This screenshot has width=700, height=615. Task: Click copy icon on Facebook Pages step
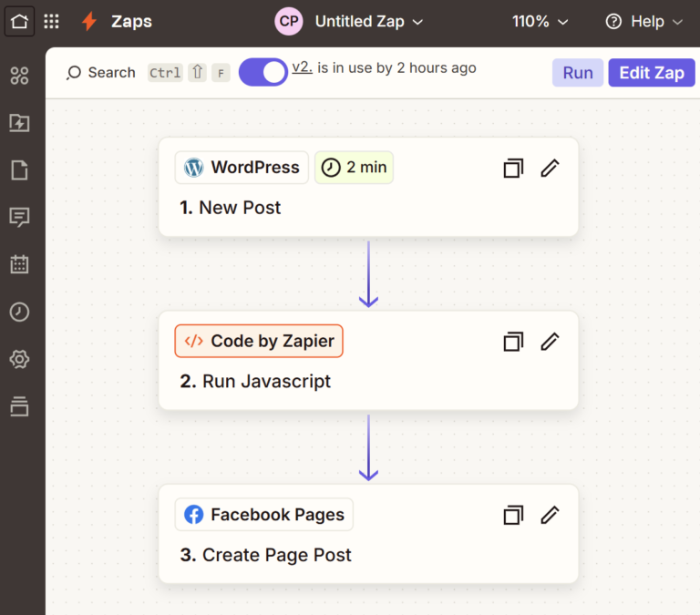point(514,516)
